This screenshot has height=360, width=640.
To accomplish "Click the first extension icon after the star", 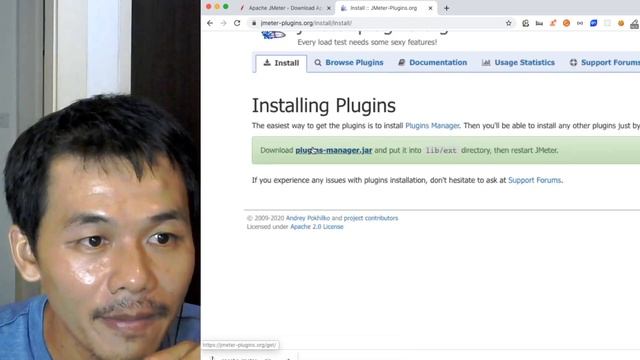I will point(526,23).
